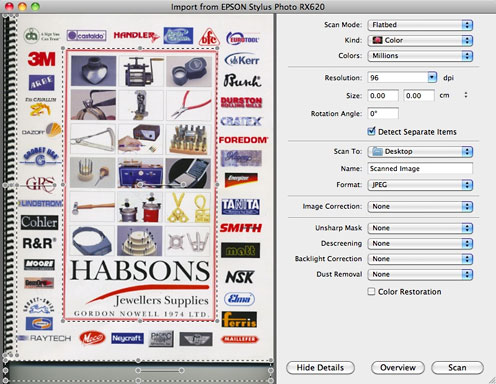Click the TANITA logo in preview
Image resolution: width=496 pixels, height=384 pixels.
[x=241, y=207]
